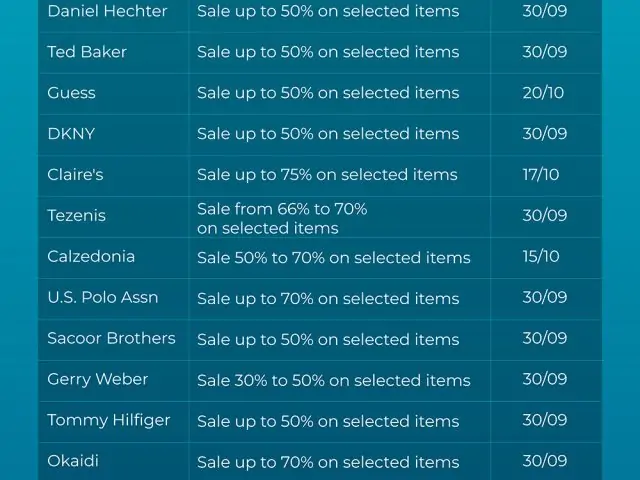This screenshot has height=480, width=640.
Task: Click the Calzedonia brand name
Action: pyautogui.click(x=91, y=256)
